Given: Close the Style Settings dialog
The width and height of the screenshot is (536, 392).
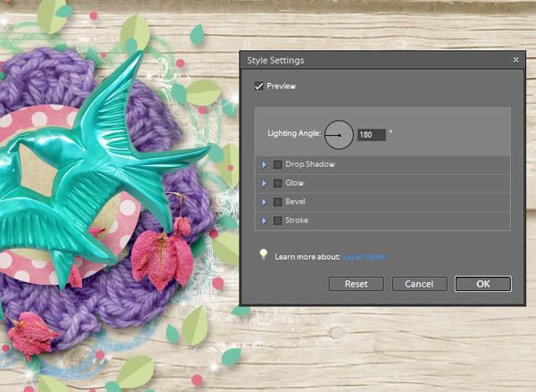Looking at the screenshot, I should [515, 60].
